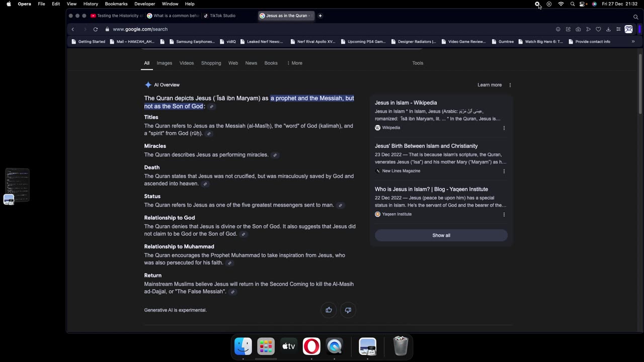
Task: Open the Tools search options
Action: [x=418, y=63]
